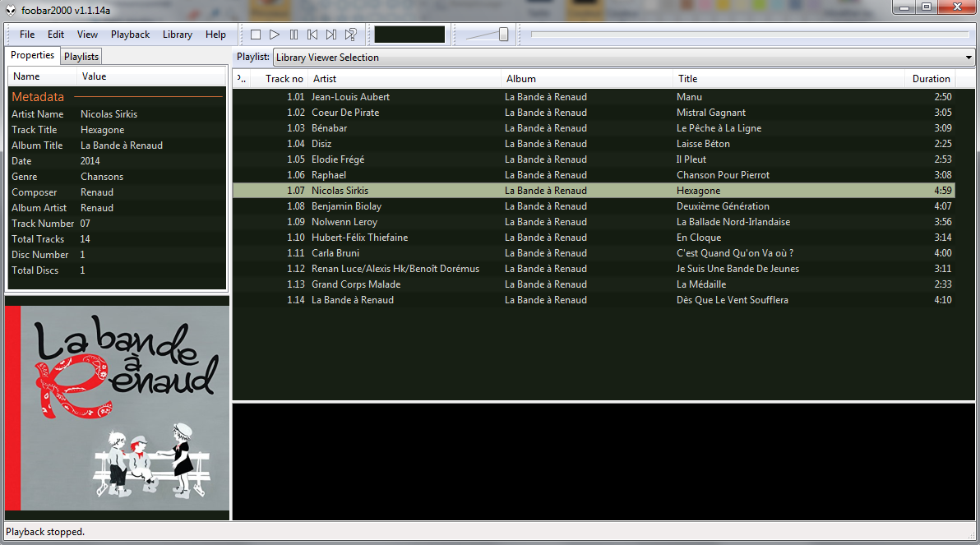
Task: Click the title Dès Que Le Vent Soufflera
Action: coord(732,300)
